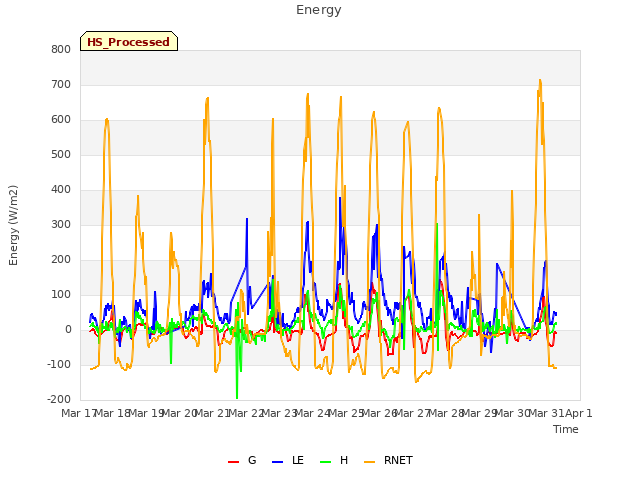Click the 0 y-axis tick label
640x480 pixels.
(68, 330)
